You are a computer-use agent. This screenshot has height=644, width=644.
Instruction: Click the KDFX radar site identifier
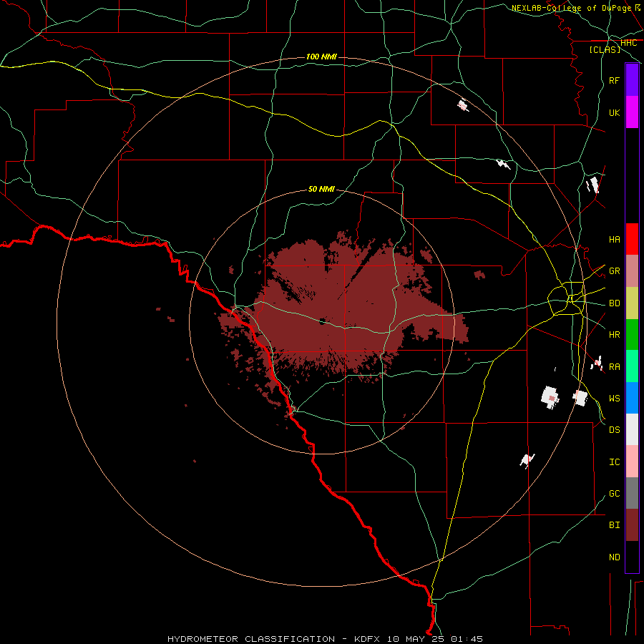367,639
